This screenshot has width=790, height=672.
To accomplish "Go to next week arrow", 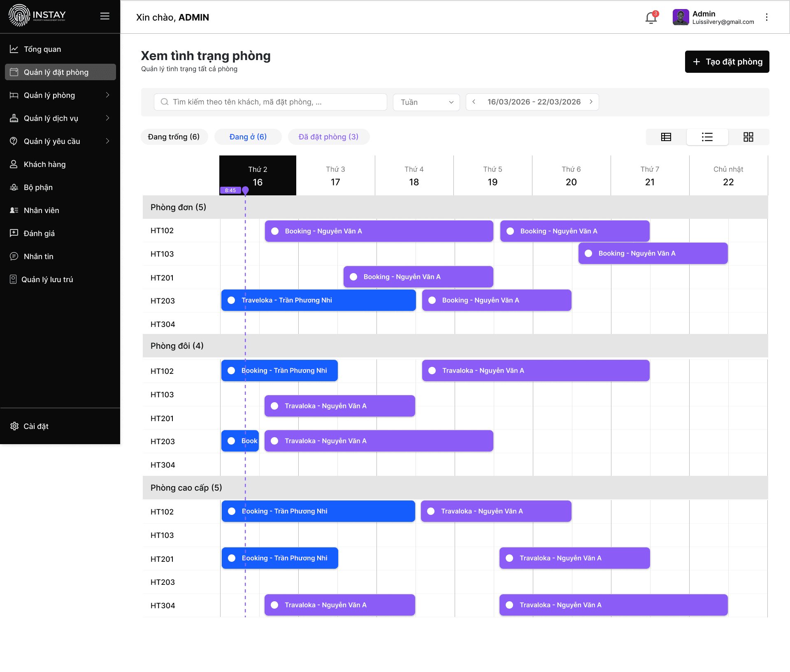I will (591, 102).
